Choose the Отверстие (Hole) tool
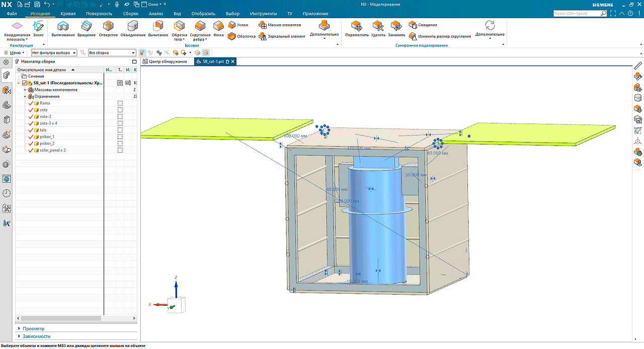 108,29
